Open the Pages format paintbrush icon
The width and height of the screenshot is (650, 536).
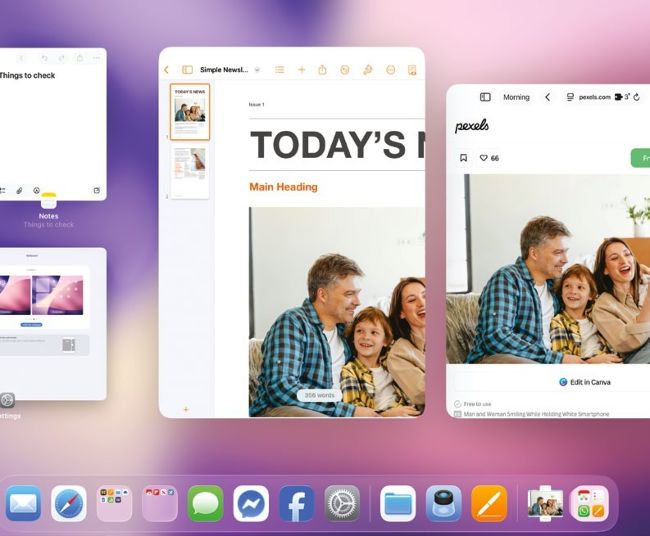coord(368,70)
